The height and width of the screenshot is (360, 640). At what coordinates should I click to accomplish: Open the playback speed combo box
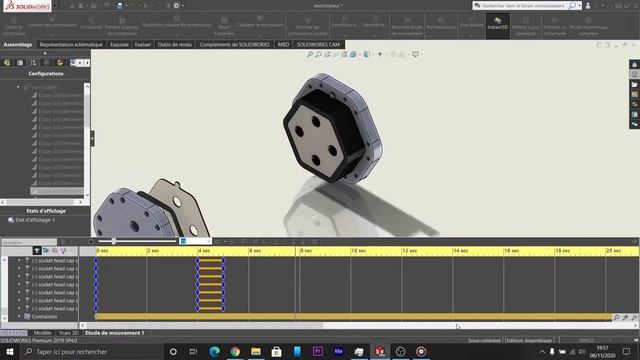coord(196,241)
